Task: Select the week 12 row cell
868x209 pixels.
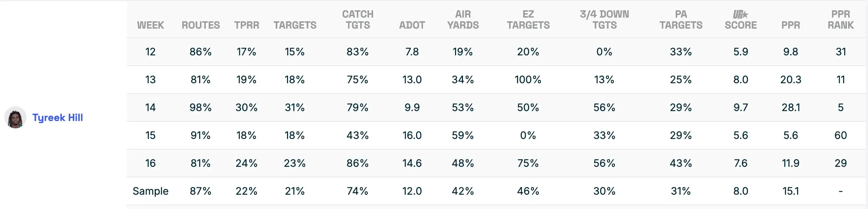Action: 150,52
